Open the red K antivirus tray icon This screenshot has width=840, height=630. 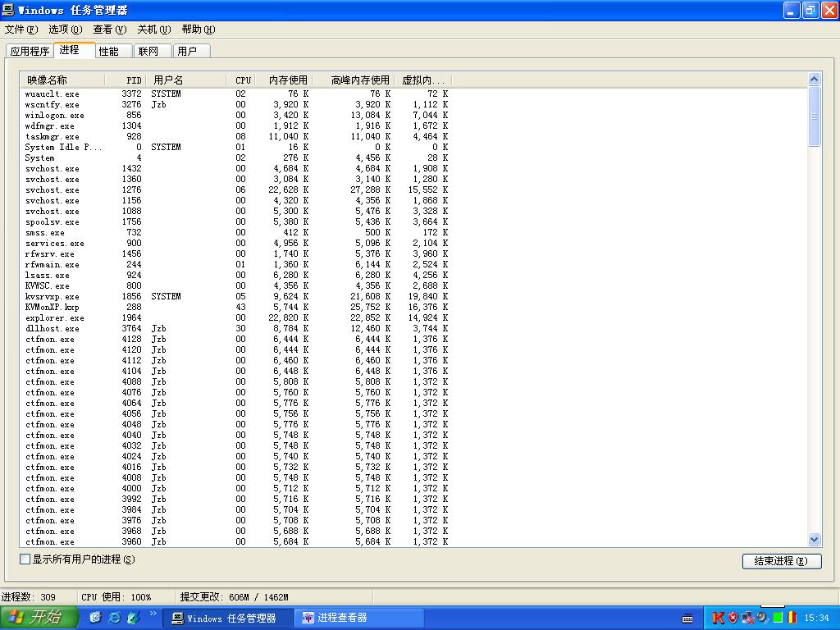[718, 618]
